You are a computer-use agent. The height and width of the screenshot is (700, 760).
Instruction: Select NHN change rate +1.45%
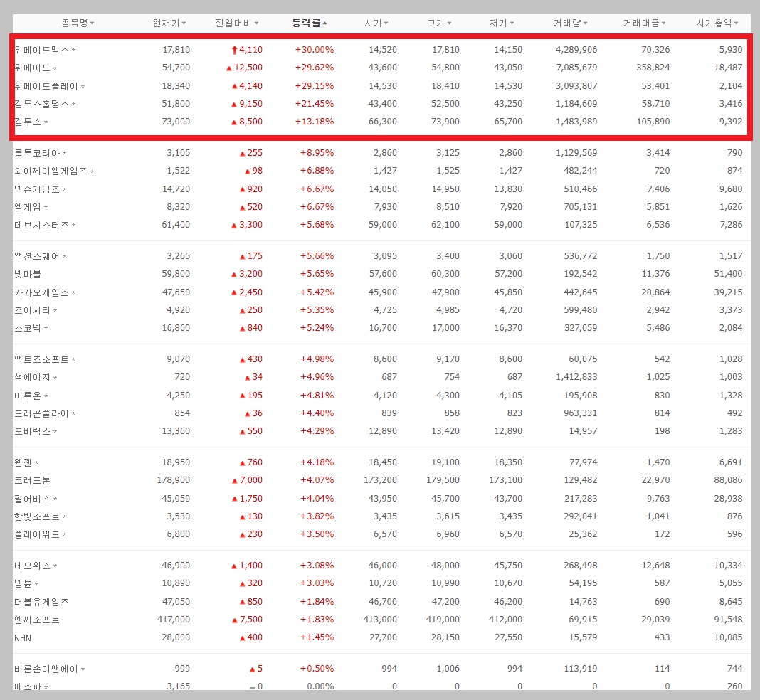(x=317, y=638)
